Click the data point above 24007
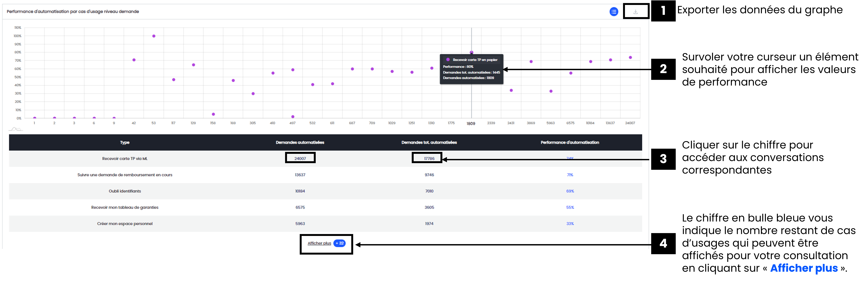The height and width of the screenshot is (281, 868). [x=630, y=58]
